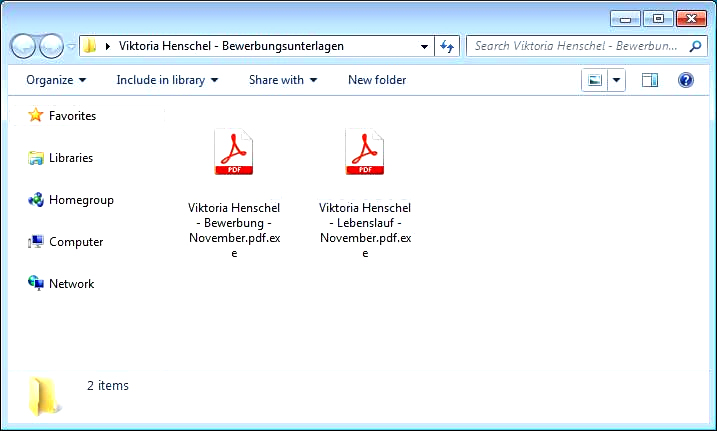Open the view options dropdown arrow
Viewport: 717px width, 431px height.
[x=616, y=80]
